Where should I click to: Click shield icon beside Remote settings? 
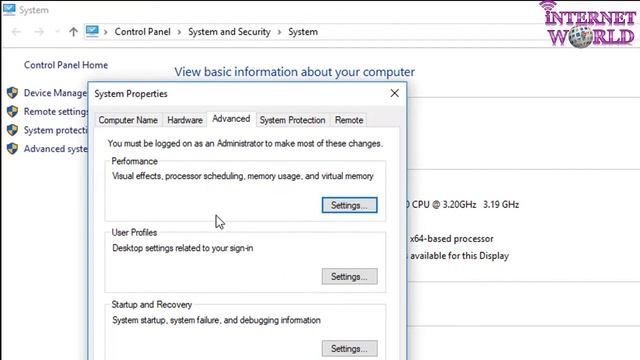coord(12,111)
